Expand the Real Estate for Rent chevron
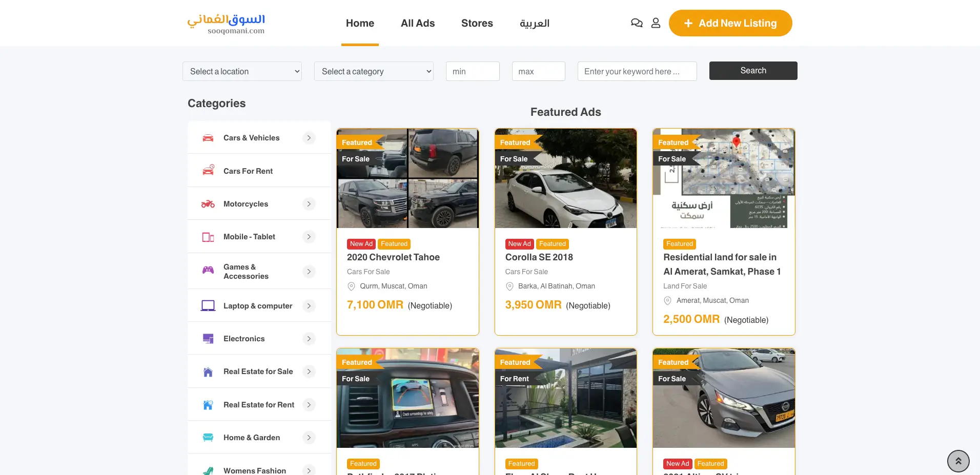This screenshot has height=475, width=980. tap(309, 405)
